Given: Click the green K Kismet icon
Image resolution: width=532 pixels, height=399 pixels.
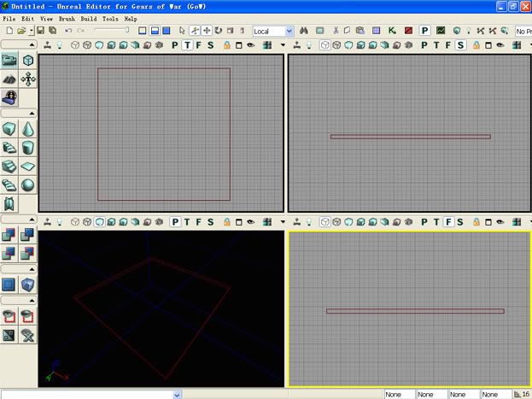Looking at the screenshot, I should tap(391, 31).
